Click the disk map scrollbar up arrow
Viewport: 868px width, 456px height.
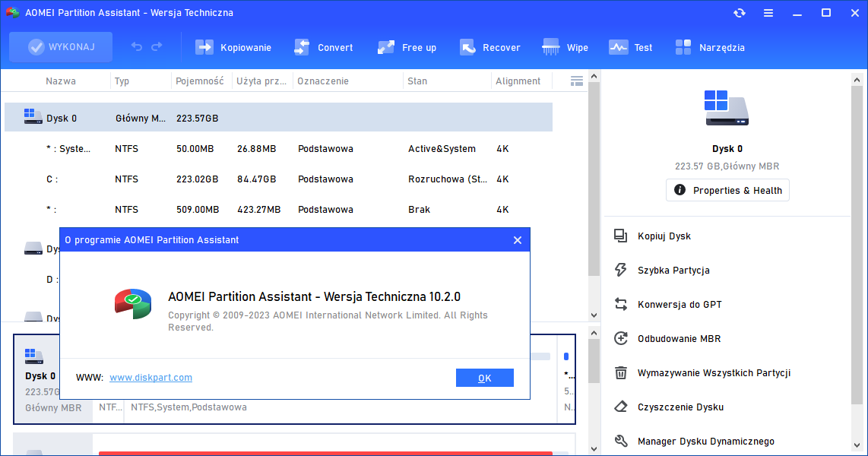[594, 333]
